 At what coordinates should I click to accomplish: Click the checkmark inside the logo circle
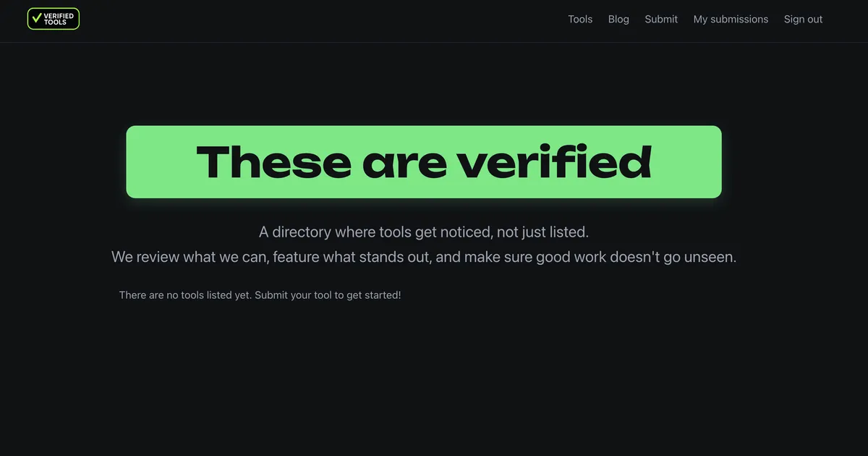[x=36, y=18]
